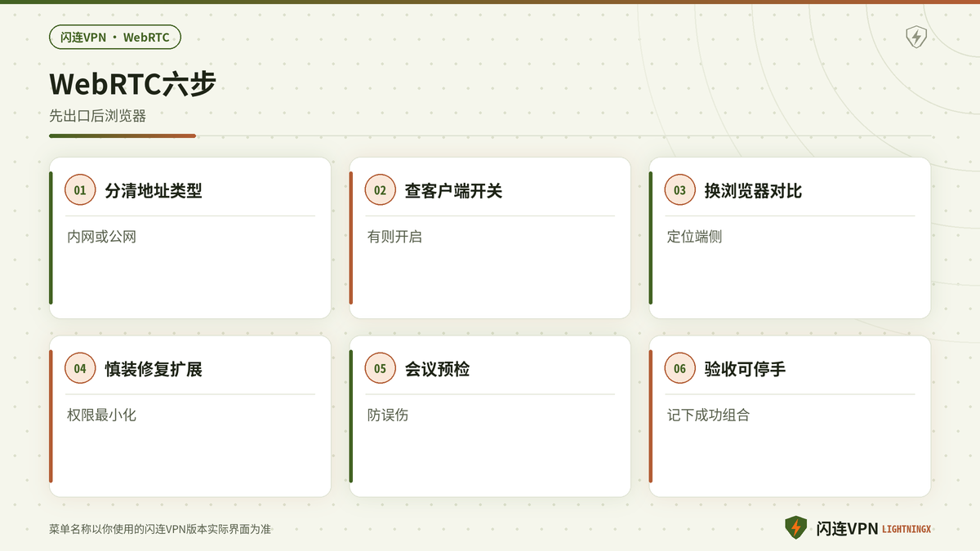Image resolution: width=980 pixels, height=551 pixels.
Task: Click the text 记下成功组合
Action: pos(708,415)
